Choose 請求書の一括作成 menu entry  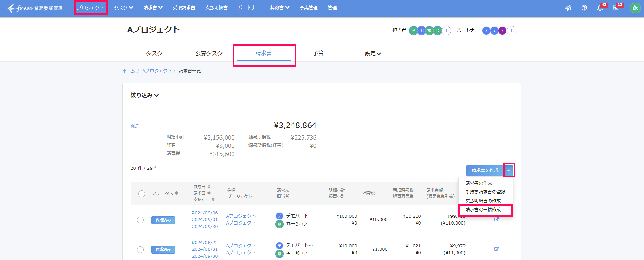[x=483, y=210]
